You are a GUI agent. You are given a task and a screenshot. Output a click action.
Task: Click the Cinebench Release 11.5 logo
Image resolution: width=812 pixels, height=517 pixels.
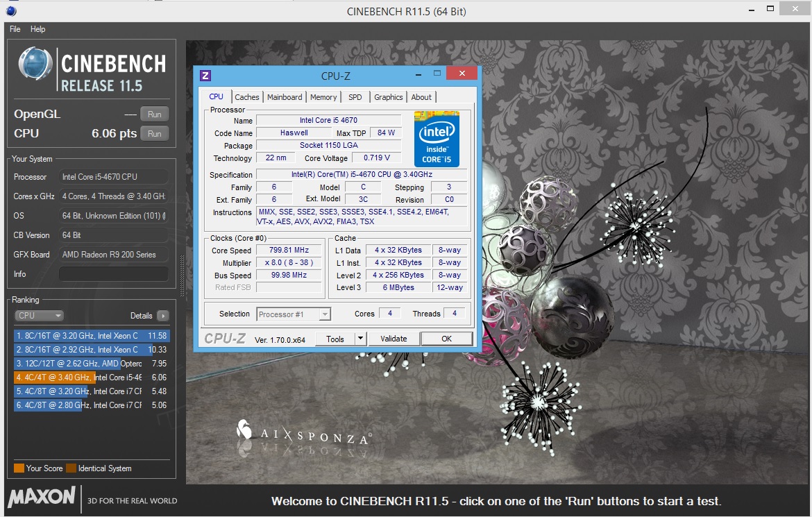[92, 71]
